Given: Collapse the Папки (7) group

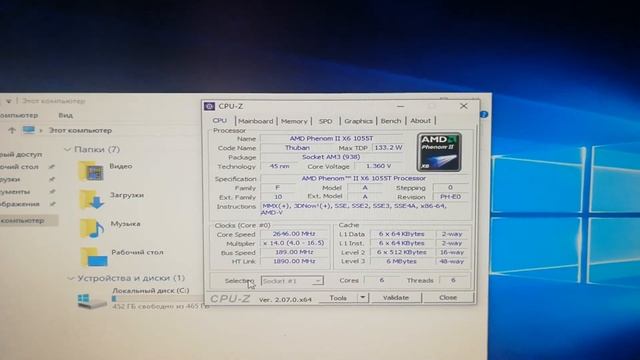Looking at the screenshot, I should point(68,150).
